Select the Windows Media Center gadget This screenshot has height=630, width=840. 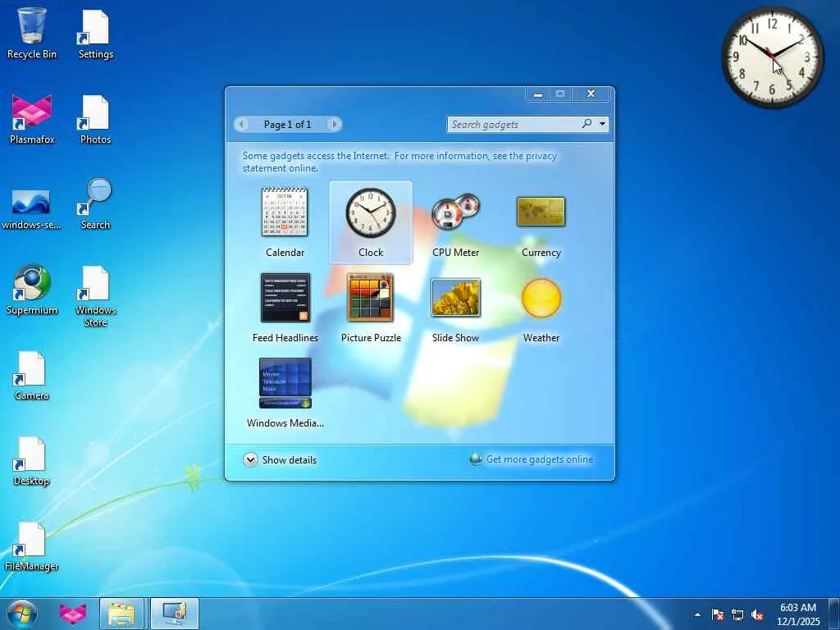285,393
